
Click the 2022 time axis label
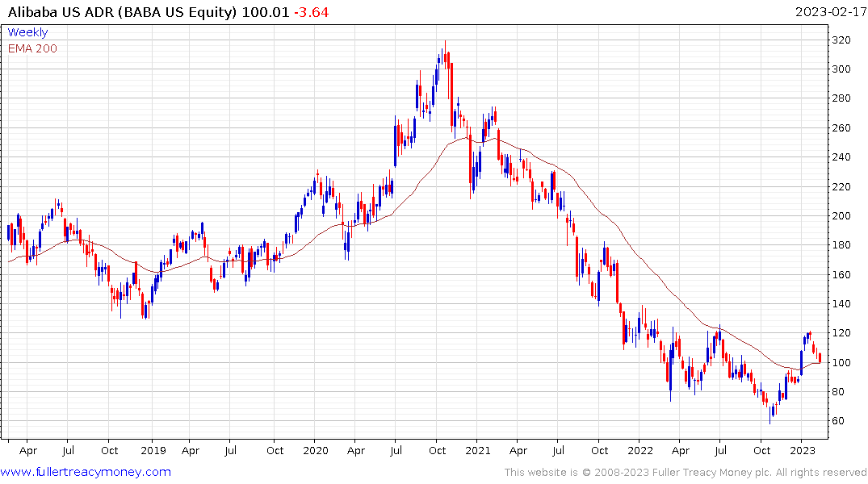(640, 450)
